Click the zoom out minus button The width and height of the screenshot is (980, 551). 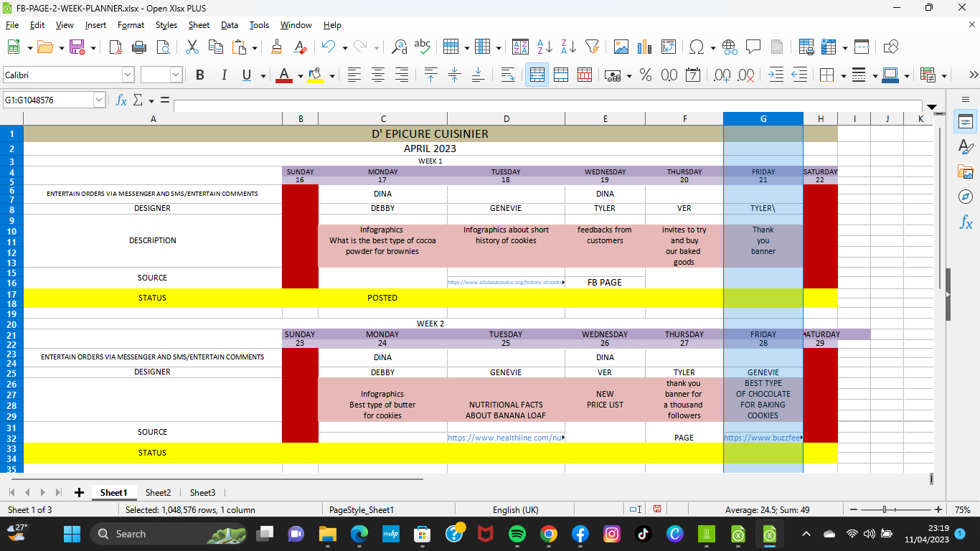click(853, 509)
